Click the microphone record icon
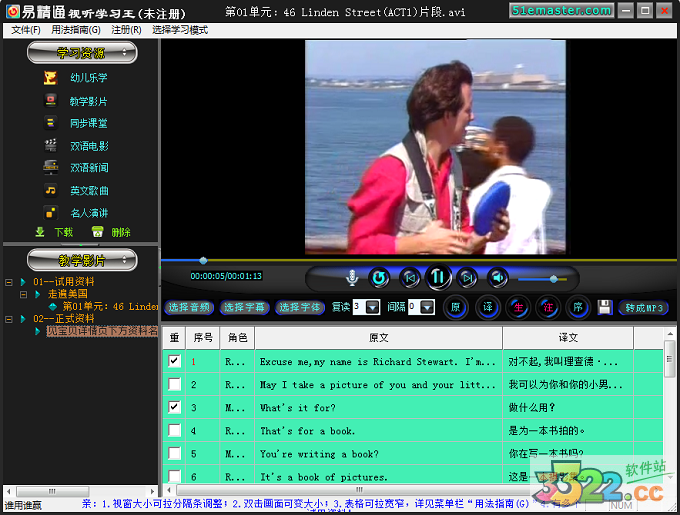 coord(352,277)
